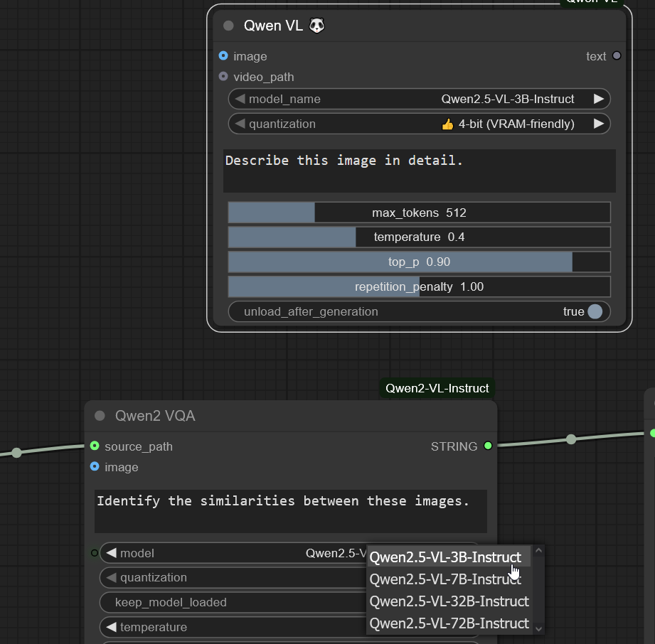
Task: Toggle the keep_model_loaded option
Action: [235, 602]
